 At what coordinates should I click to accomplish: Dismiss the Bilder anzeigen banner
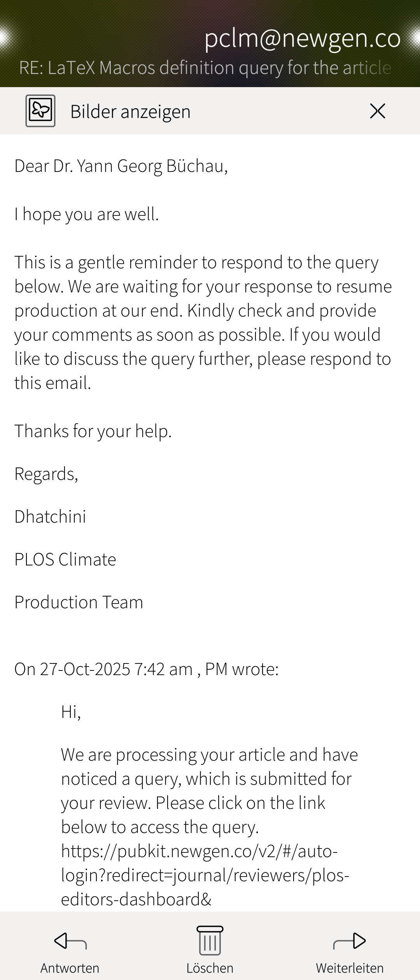[x=377, y=111]
